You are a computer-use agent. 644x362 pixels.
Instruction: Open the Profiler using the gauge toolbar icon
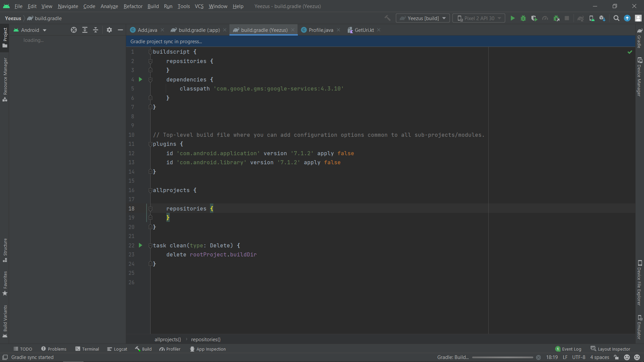tap(545, 18)
